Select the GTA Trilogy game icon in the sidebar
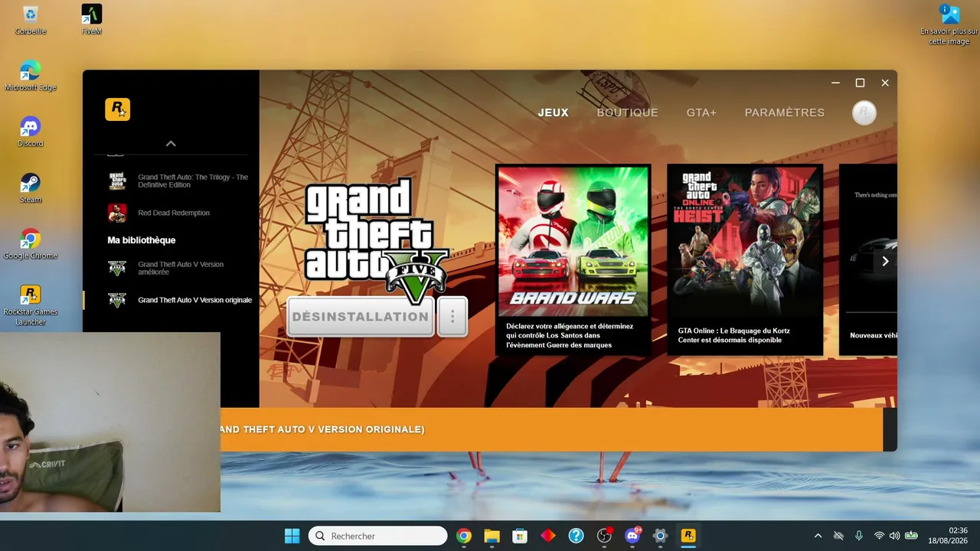980x551 pixels. pos(116,181)
